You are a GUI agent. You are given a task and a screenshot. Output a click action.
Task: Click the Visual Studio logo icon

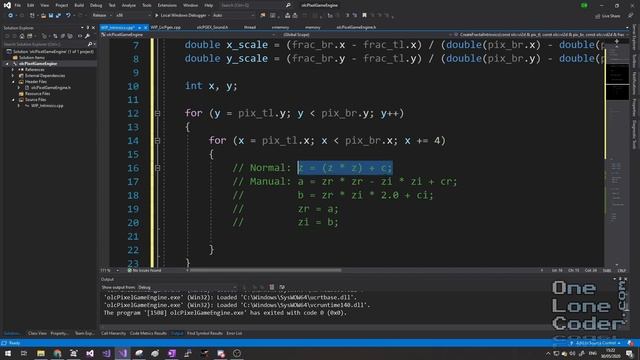click(7, 5)
